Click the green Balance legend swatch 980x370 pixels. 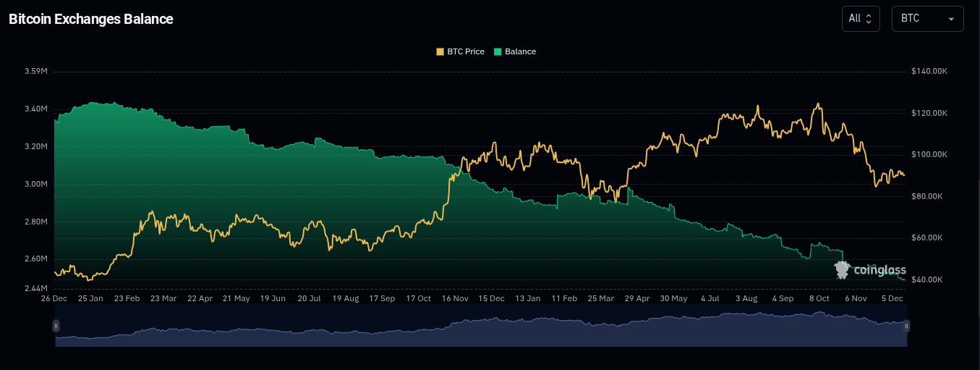pyautogui.click(x=498, y=52)
